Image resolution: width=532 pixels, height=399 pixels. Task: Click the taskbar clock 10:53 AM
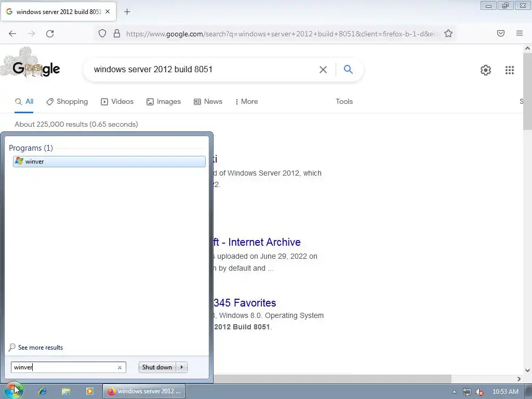point(505,392)
